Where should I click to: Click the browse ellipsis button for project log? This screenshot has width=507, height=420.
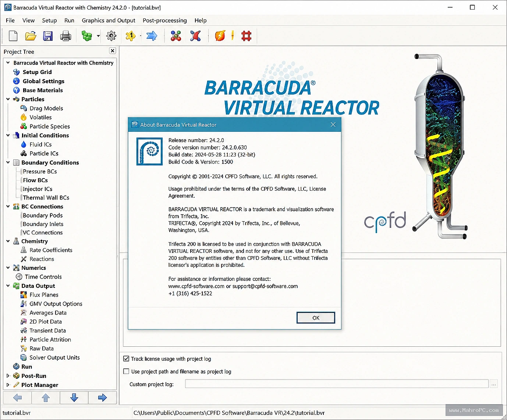[494, 384]
